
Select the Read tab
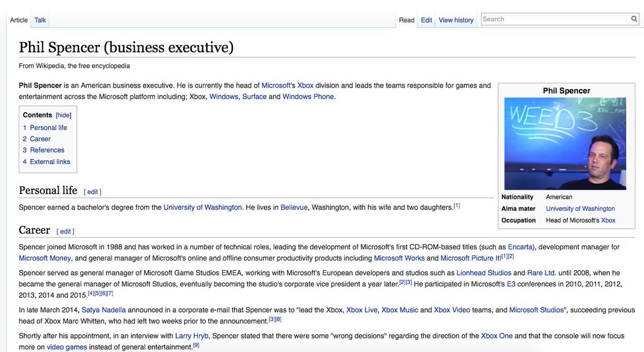pyautogui.click(x=407, y=20)
